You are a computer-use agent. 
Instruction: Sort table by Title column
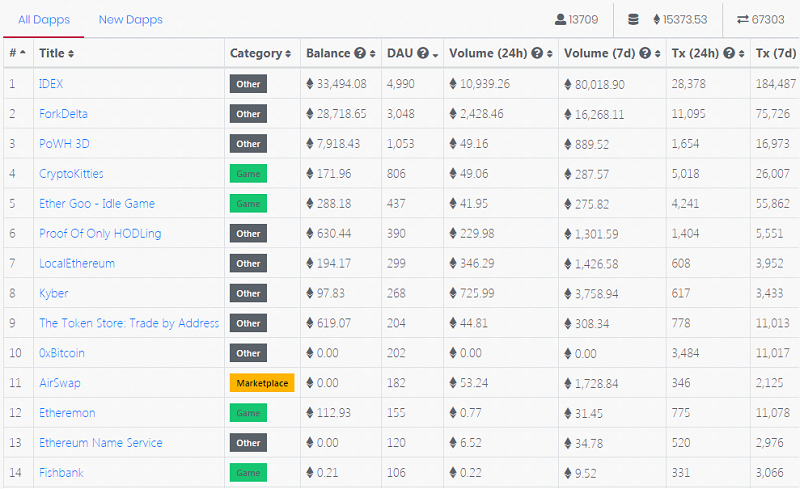click(x=57, y=53)
